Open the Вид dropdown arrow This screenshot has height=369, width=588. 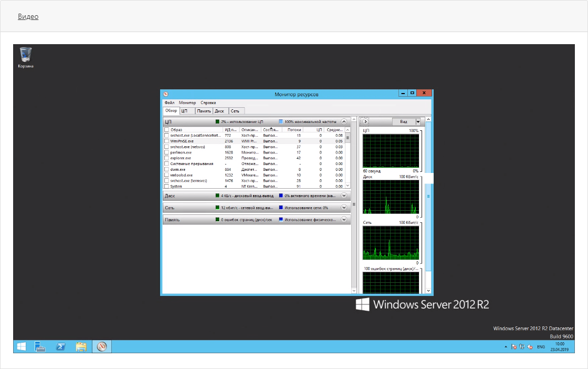pyautogui.click(x=418, y=121)
